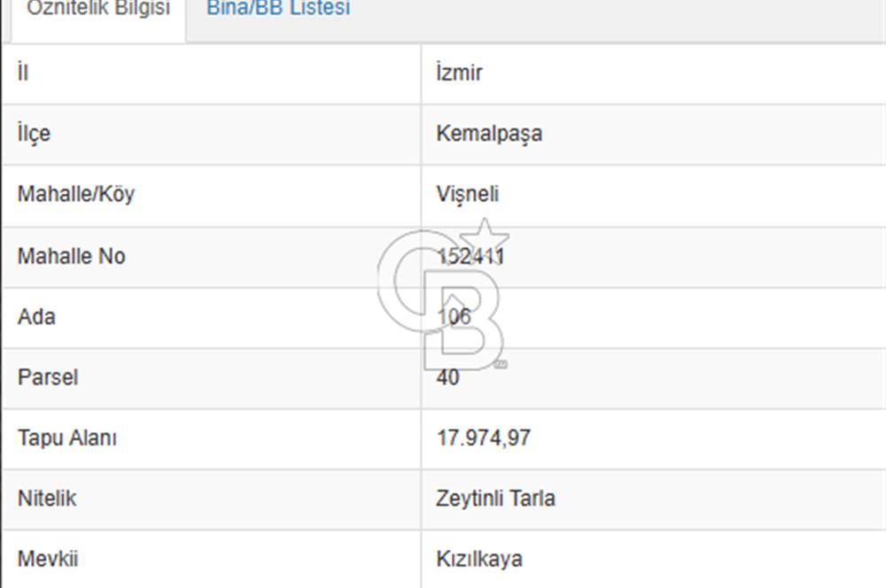The width and height of the screenshot is (886, 588).
Task: Click the İzmir province value cell
Action: [x=459, y=73]
